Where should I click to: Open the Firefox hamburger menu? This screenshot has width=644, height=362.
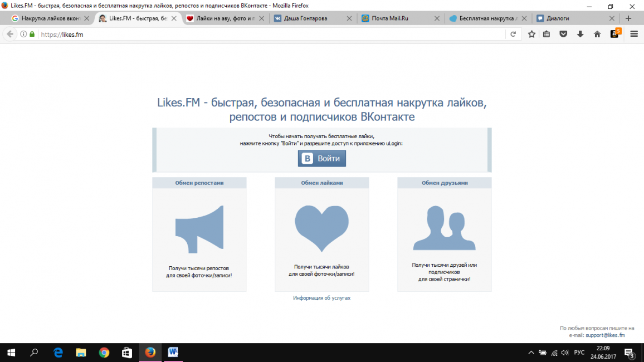tap(634, 35)
